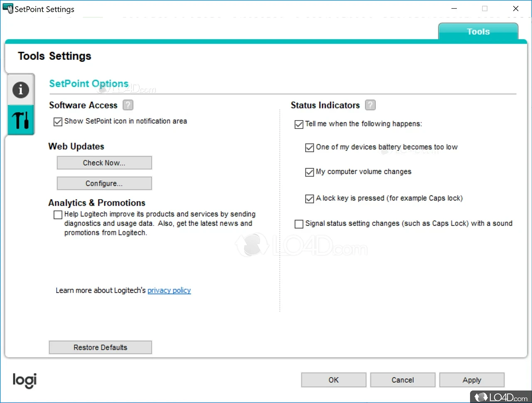Click the Web Updates section label
Image resolution: width=532 pixels, height=403 pixels.
(76, 146)
